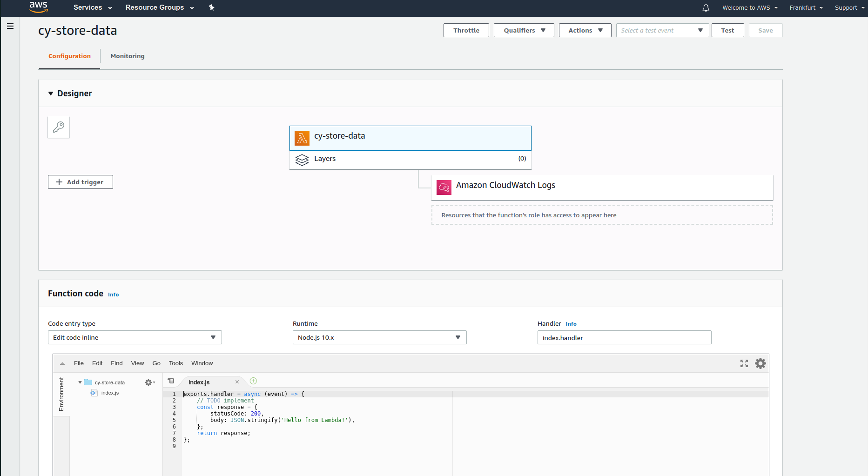Open the editor Window menu
Screen dimensions: 868x476
[202, 363]
